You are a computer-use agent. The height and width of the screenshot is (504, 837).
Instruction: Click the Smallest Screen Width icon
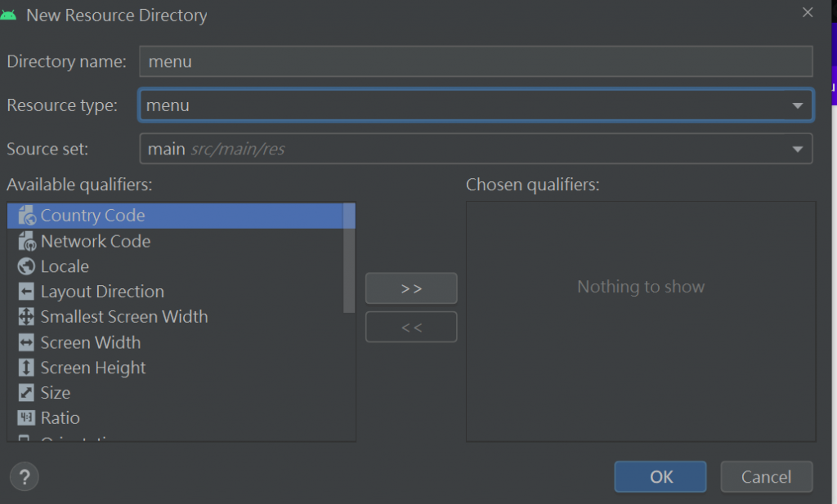click(26, 317)
